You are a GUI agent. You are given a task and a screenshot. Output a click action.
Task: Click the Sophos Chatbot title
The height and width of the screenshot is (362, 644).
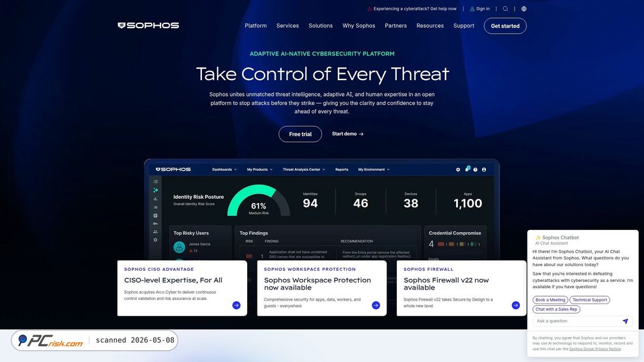560,237
